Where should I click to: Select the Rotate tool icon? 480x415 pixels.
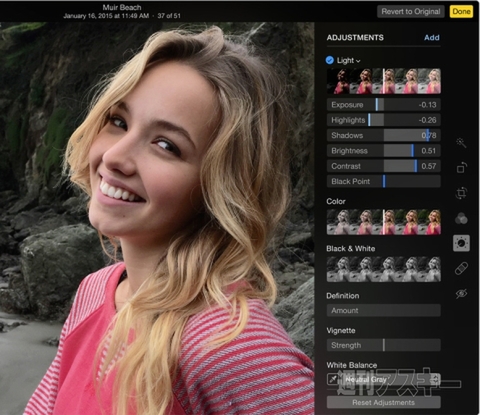[x=461, y=167]
